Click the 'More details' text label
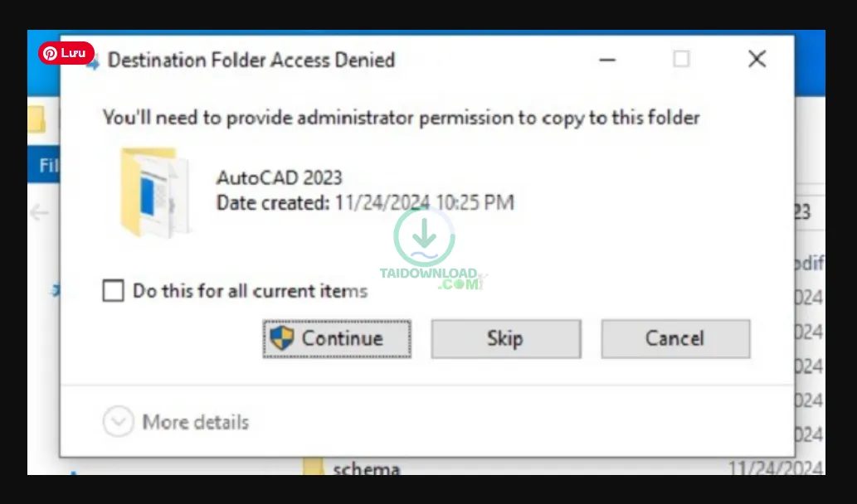The height and width of the screenshot is (504, 857). pos(195,422)
